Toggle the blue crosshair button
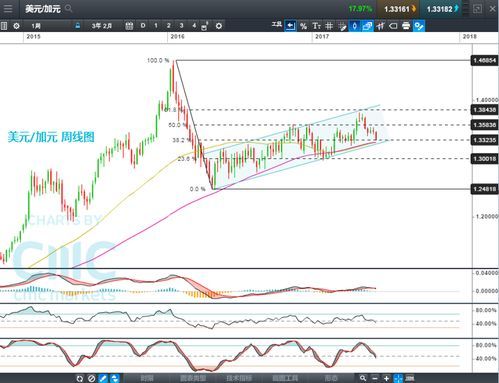The width and height of the screenshot is (499, 383). (398, 378)
